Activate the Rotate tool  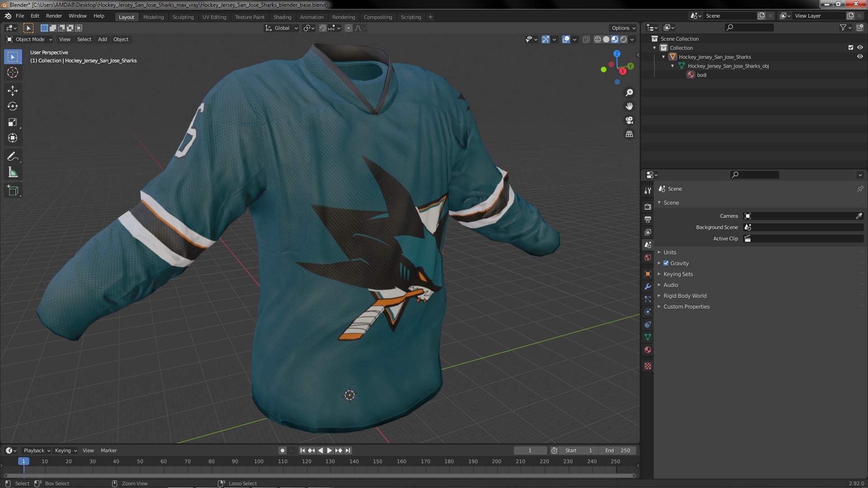[x=13, y=107]
